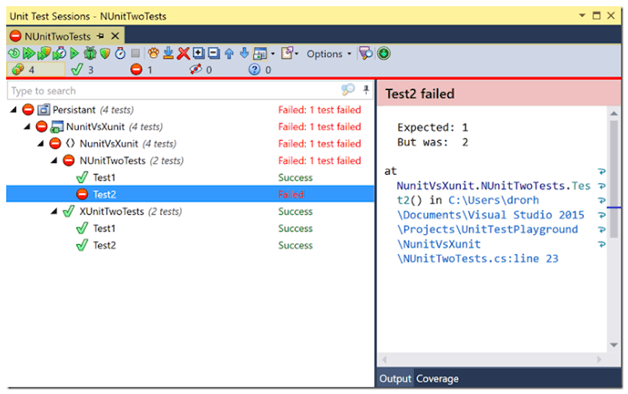The width and height of the screenshot is (628, 394).
Task: Collapse the XUnitTwoTests node
Action: tap(54, 211)
